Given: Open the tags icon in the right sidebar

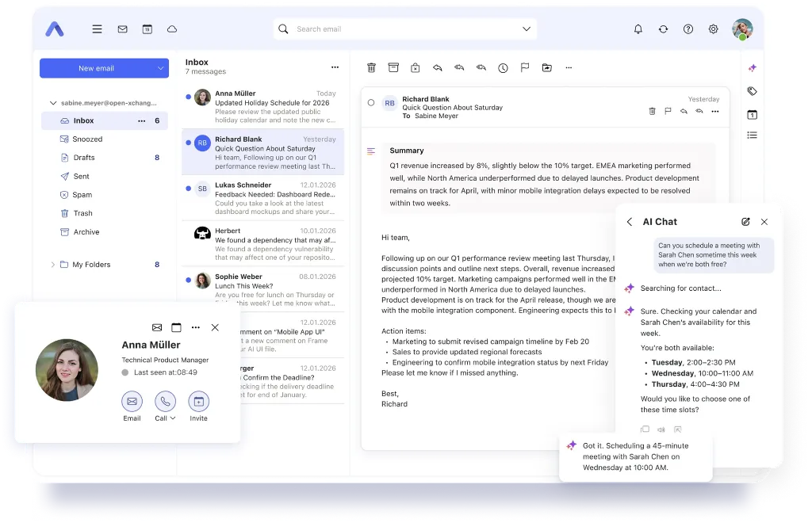Looking at the screenshot, I should coord(752,91).
